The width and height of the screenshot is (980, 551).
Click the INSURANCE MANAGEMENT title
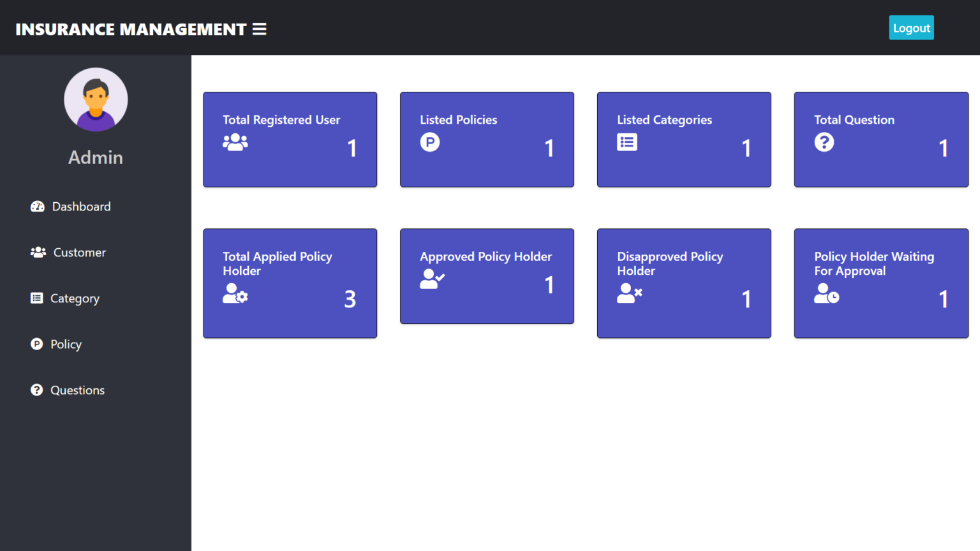[x=131, y=29]
